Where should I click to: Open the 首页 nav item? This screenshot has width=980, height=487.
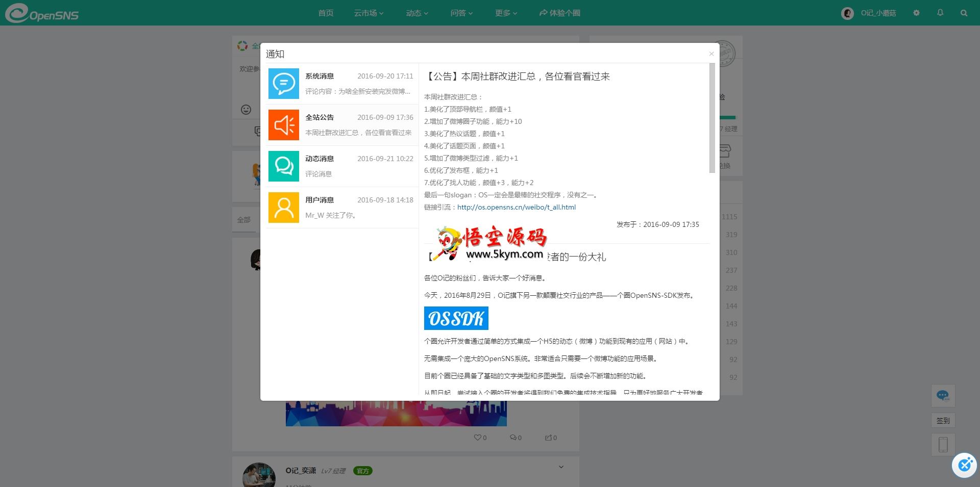click(326, 13)
